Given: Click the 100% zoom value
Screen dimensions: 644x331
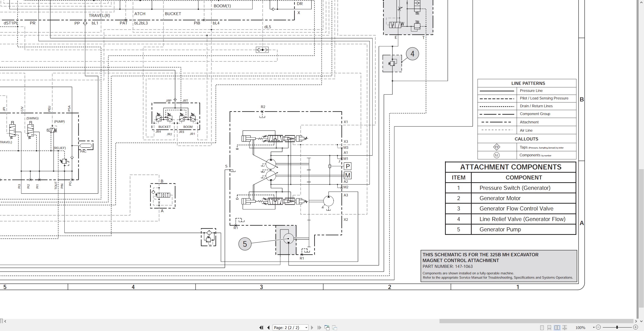Looking at the screenshot, I should pyautogui.click(x=580, y=327).
